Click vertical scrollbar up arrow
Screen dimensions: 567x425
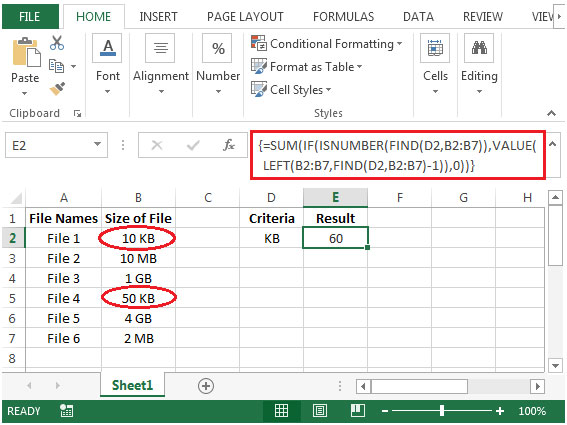555,198
